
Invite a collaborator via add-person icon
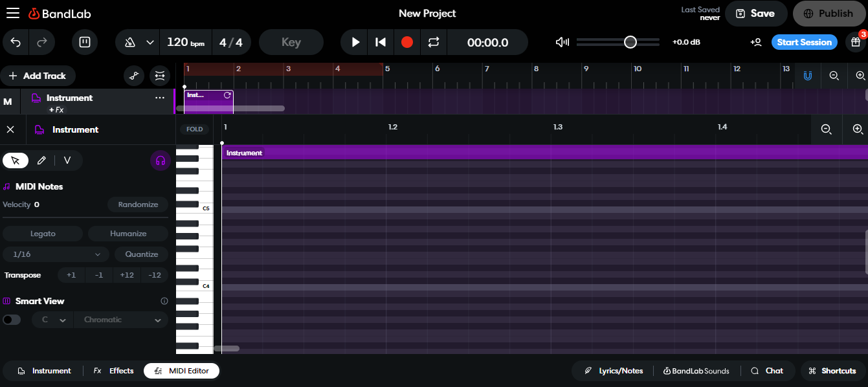(x=755, y=42)
